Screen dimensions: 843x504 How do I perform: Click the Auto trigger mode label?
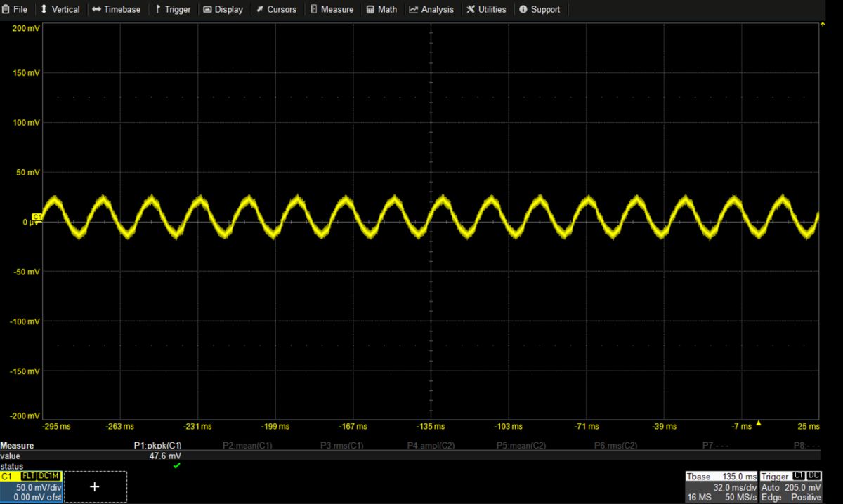click(x=771, y=486)
